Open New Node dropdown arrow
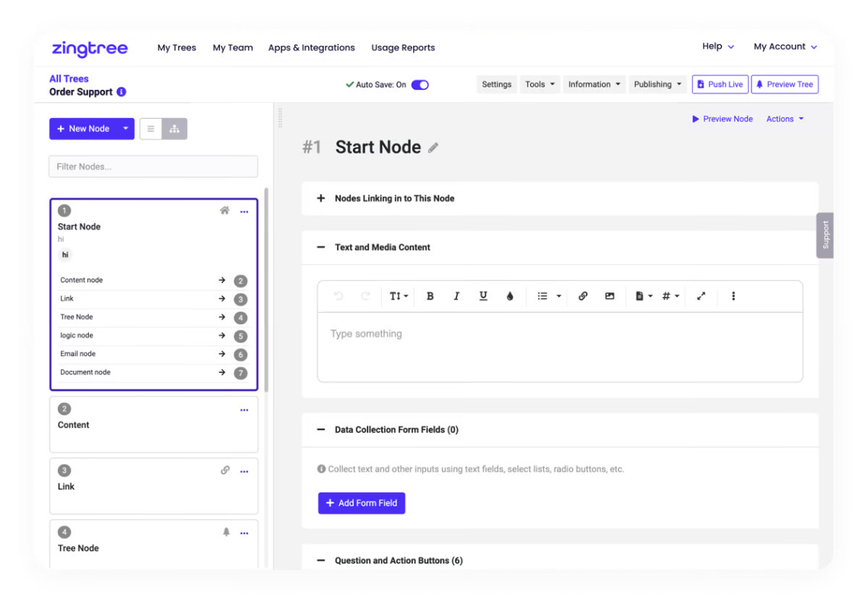Image resolution: width=868 pixels, height=609 pixels. (126, 129)
